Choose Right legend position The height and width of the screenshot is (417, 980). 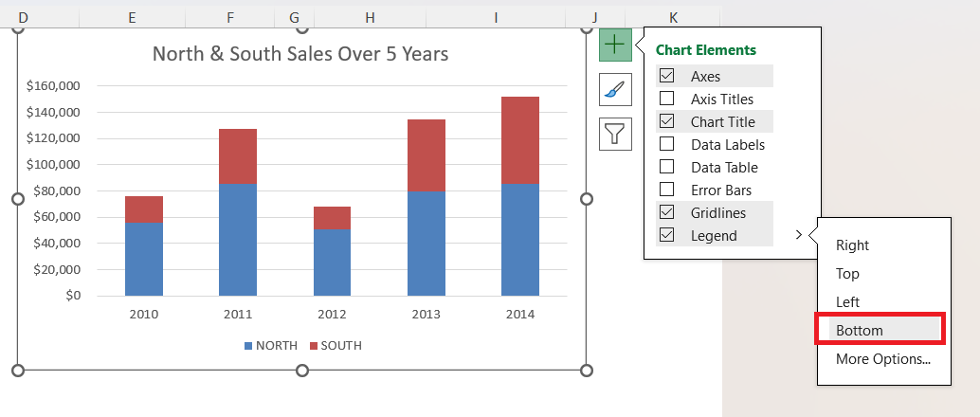coord(852,245)
